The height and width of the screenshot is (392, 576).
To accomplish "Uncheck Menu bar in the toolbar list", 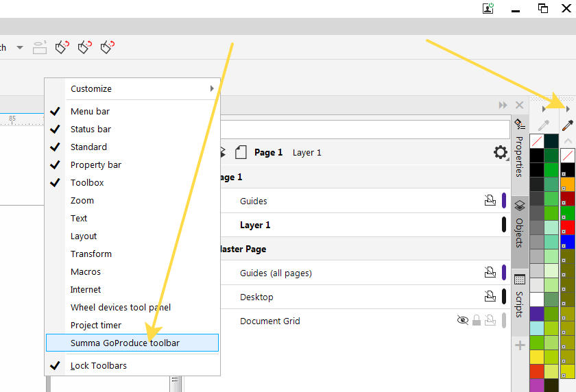I will click(132, 111).
